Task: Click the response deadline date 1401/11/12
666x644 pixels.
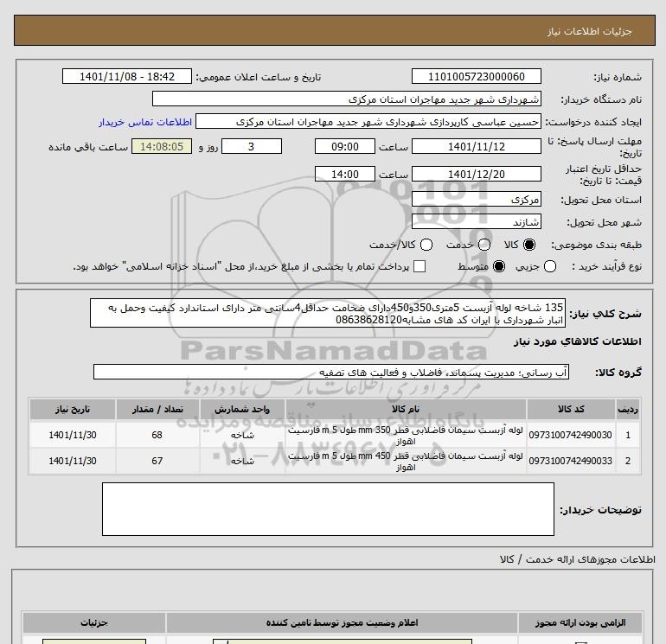Action: point(476,146)
